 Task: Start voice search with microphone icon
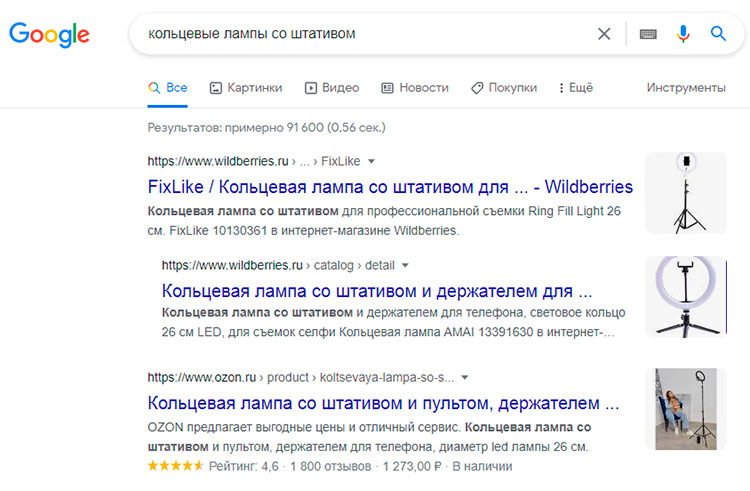tap(683, 34)
